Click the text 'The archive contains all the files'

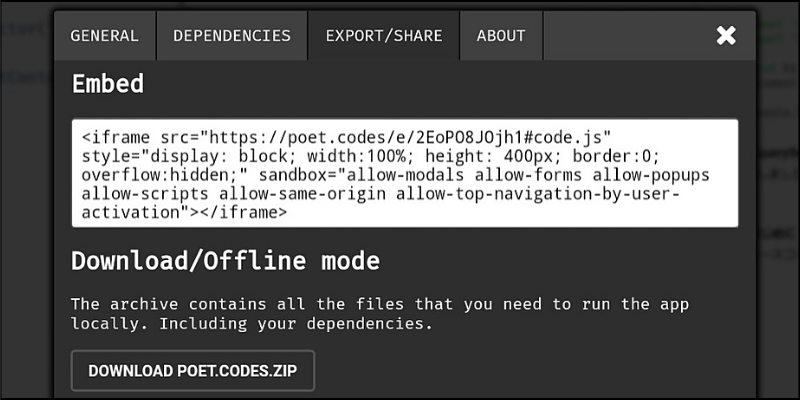237,305
